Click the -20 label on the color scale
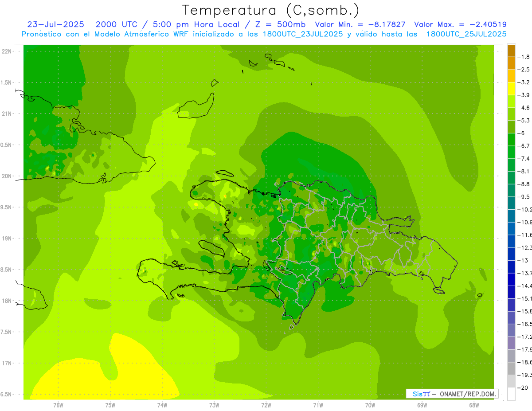The image size is (532, 411). 524,388
